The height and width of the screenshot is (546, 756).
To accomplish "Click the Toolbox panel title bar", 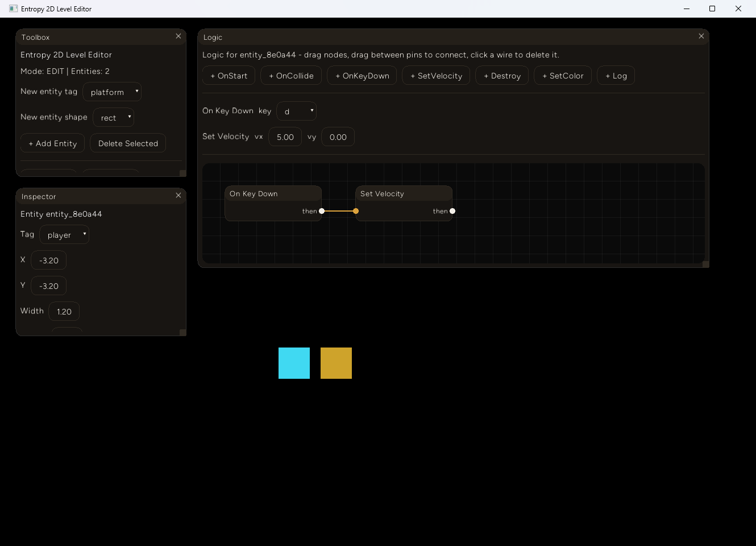I will pos(101,37).
